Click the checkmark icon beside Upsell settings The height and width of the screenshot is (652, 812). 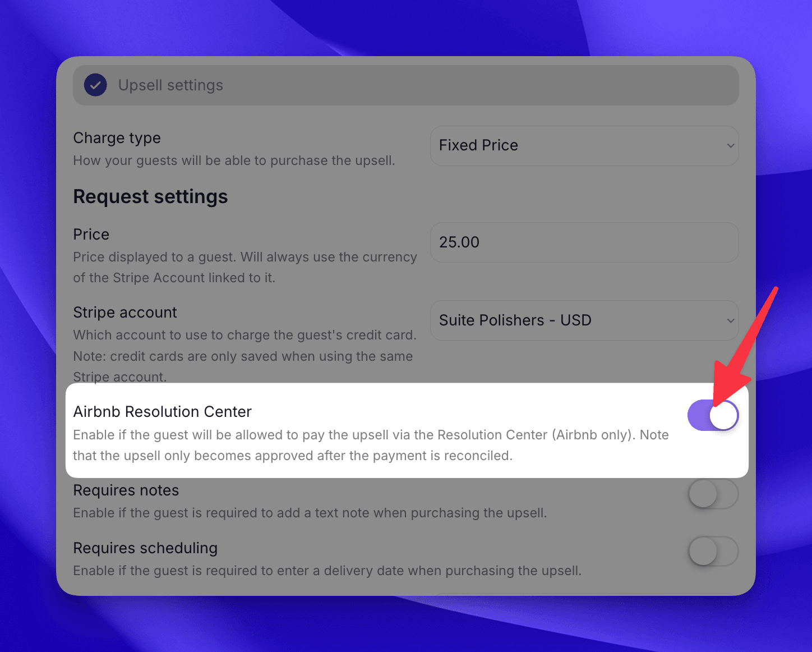(95, 85)
